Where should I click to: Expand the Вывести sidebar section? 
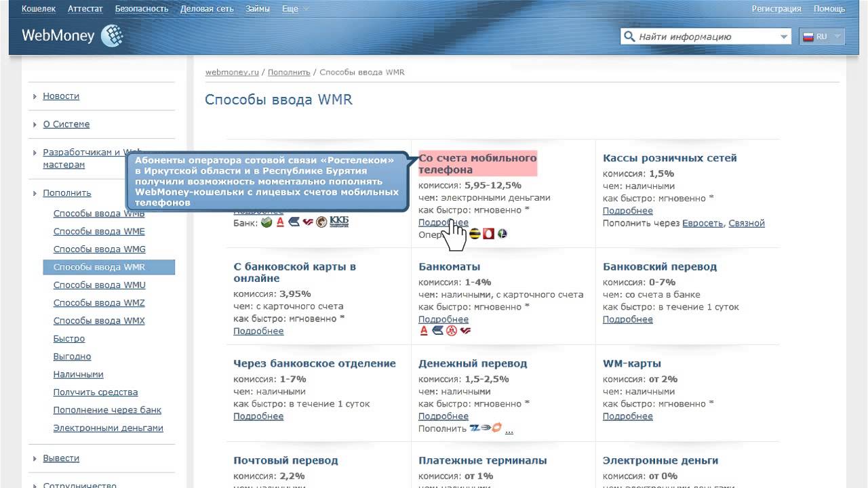(x=61, y=458)
